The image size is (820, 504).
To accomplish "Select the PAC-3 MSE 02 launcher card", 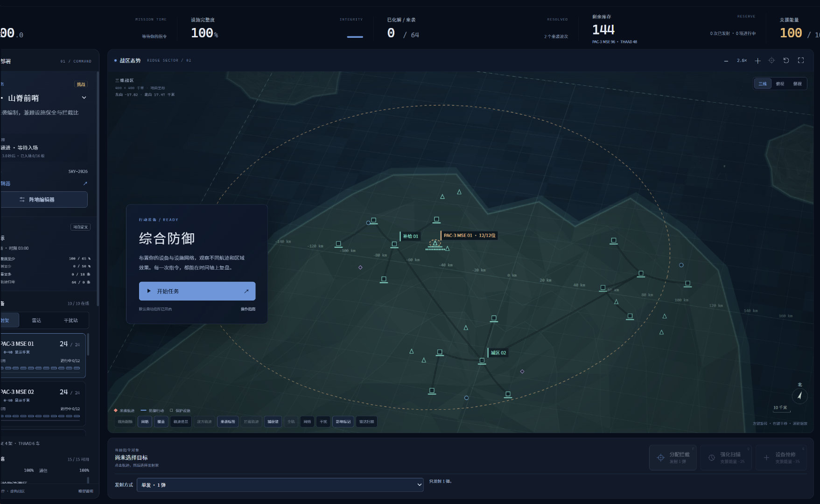I will pyautogui.click(x=42, y=404).
